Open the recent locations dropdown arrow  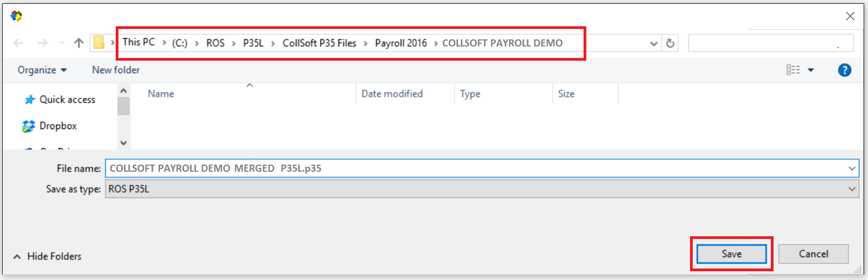pos(62,43)
